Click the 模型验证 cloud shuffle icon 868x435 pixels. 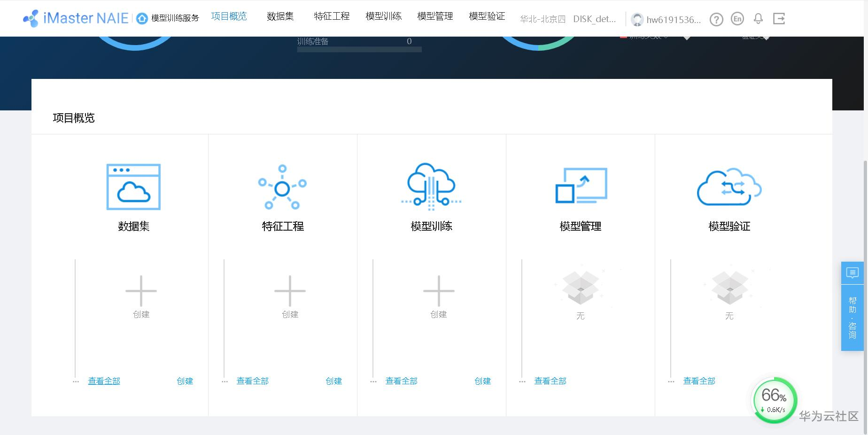729,186
